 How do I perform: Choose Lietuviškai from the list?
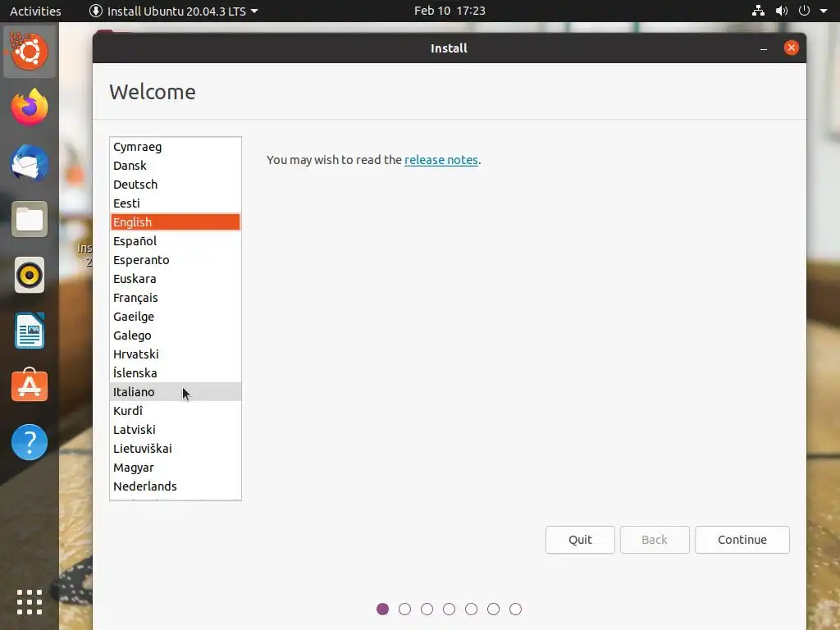click(176, 449)
